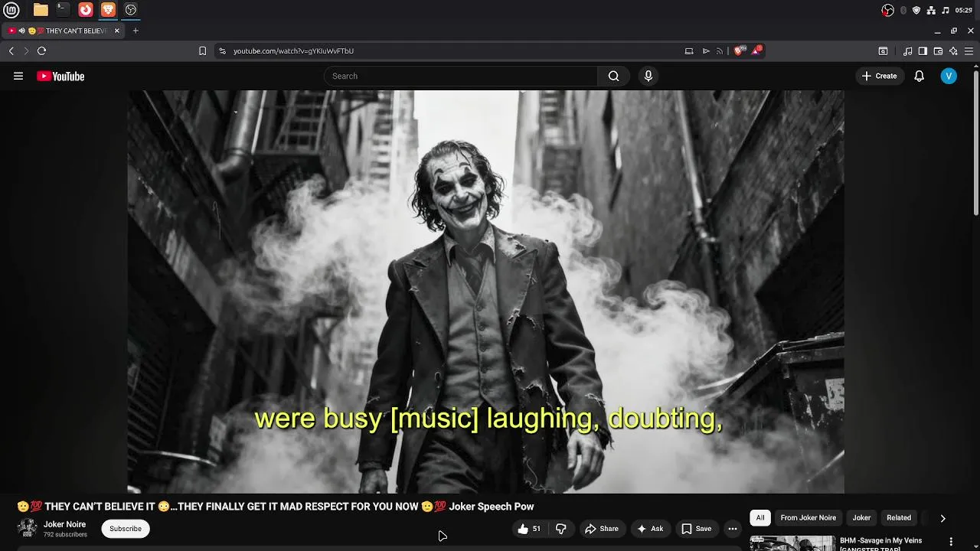The height and width of the screenshot is (551, 980).
Task: Save the video to a playlist
Action: tap(697, 529)
